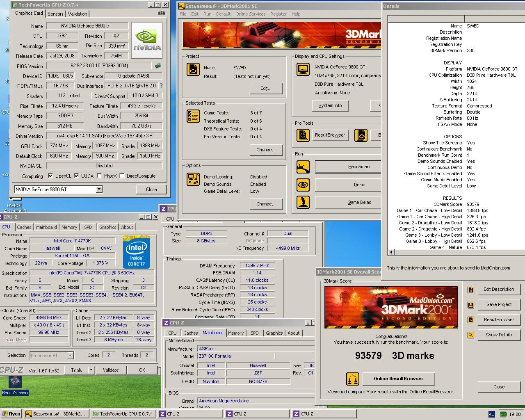Click the green audio tray icon
Image resolution: width=525 pixels, height=420 pixels.
coord(503,414)
